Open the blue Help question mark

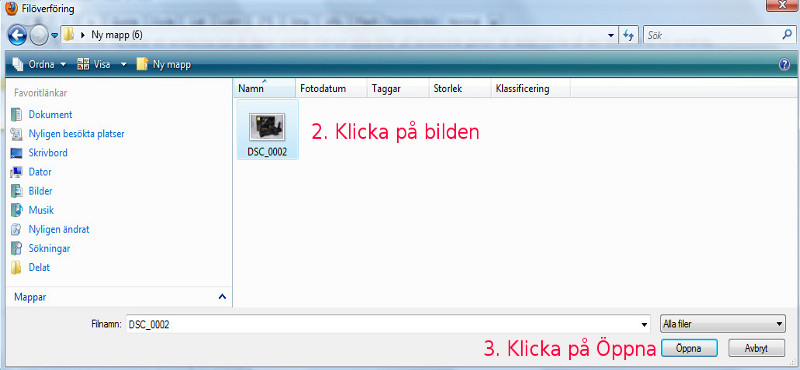click(x=785, y=64)
